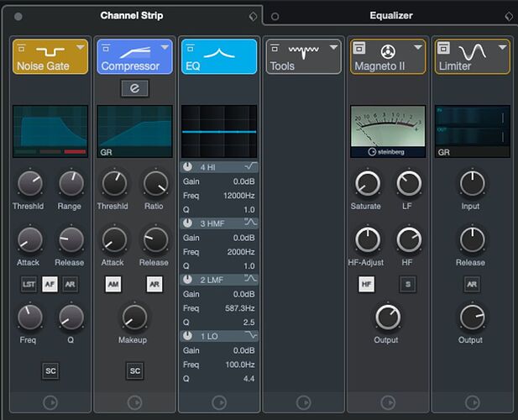This screenshot has height=420, width=518.
Task: Click the bottom position icon under Tools
Action: point(304,402)
